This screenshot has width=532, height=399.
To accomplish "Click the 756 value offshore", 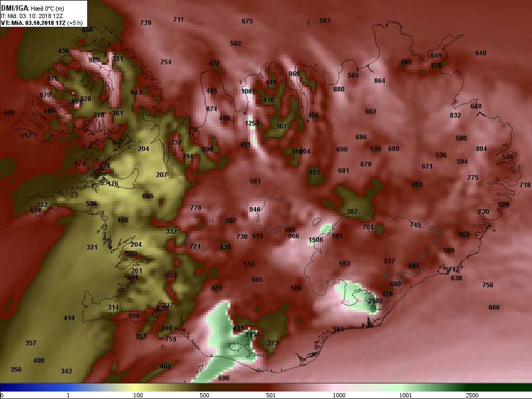I will [487, 285].
